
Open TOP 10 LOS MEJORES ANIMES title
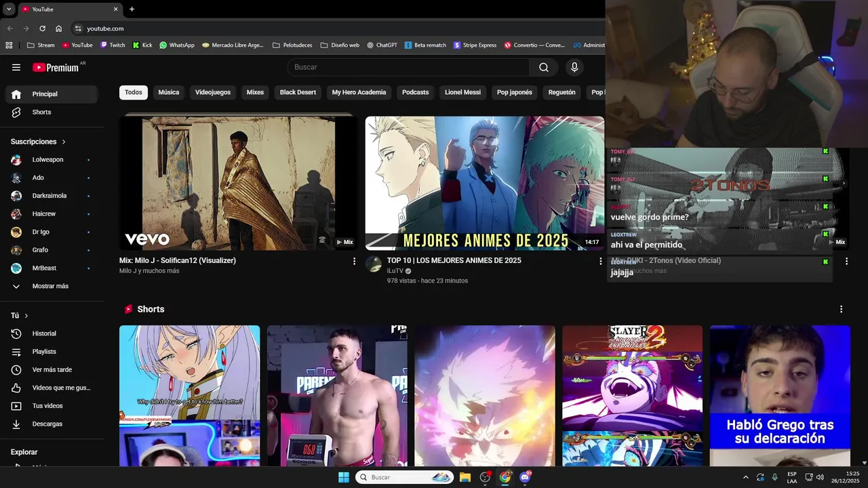454,261
